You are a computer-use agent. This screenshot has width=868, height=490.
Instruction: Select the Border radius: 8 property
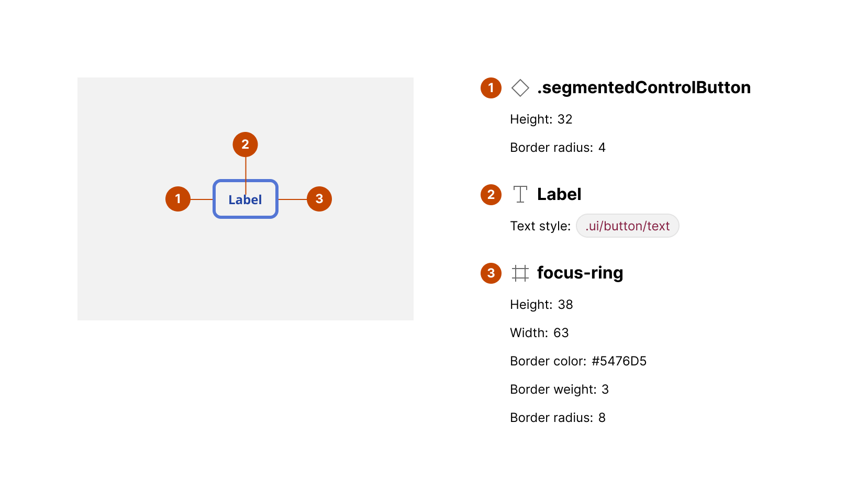pyautogui.click(x=558, y=418)
